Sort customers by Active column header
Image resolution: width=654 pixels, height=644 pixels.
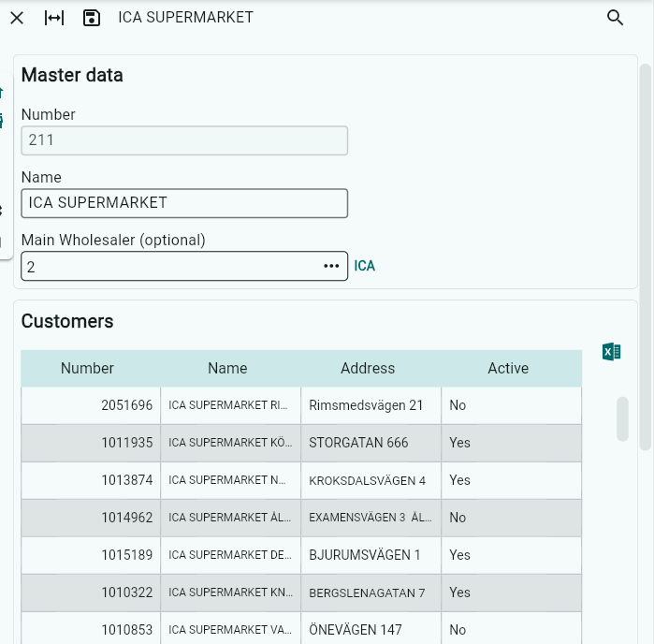coord(508,368)
